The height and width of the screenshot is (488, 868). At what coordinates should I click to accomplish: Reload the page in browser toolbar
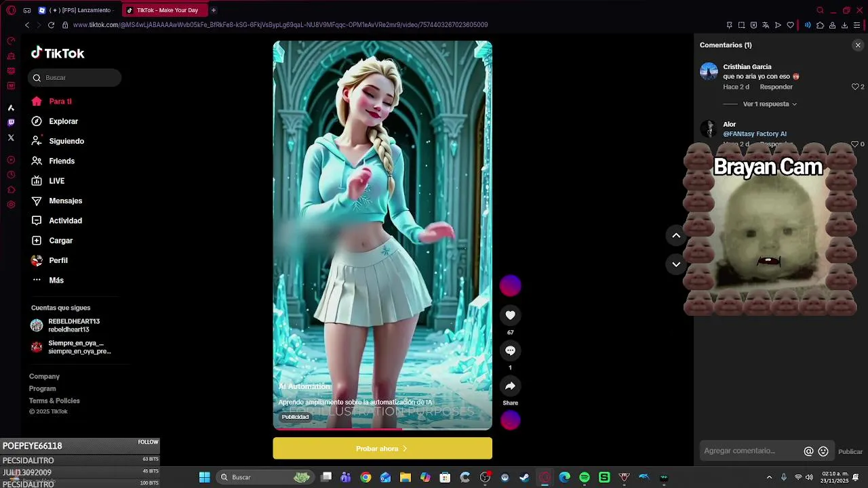[51, 25]
